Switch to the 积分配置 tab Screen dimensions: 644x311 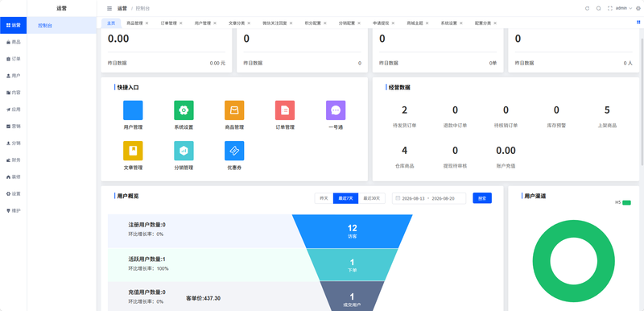click(x=313, y=23)
